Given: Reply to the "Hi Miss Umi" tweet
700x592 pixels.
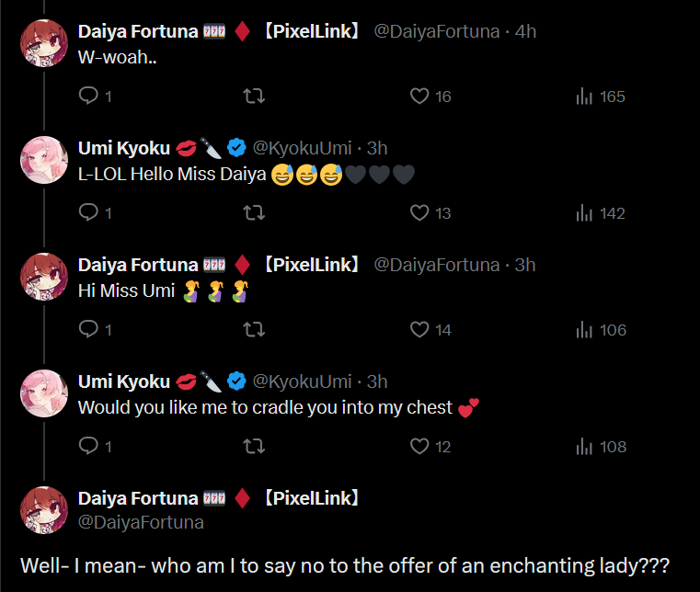Looking at the screenshot, I should point(89,330).
